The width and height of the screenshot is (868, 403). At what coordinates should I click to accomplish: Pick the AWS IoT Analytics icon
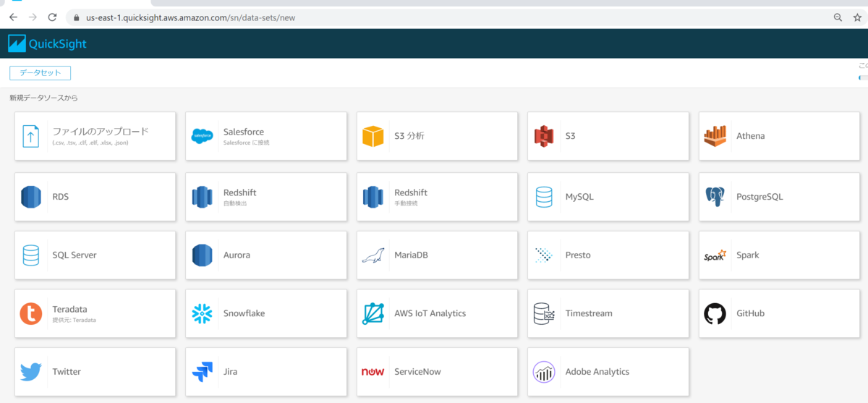pos(373,313)
